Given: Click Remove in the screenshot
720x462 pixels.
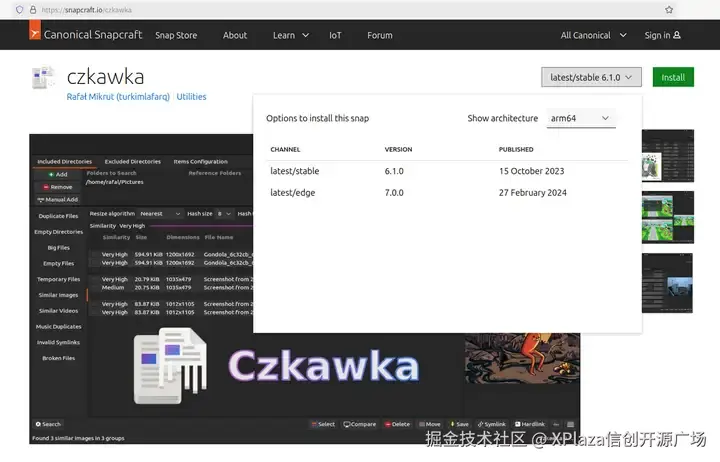Looking at the screenshot, I should pos(58,187).
